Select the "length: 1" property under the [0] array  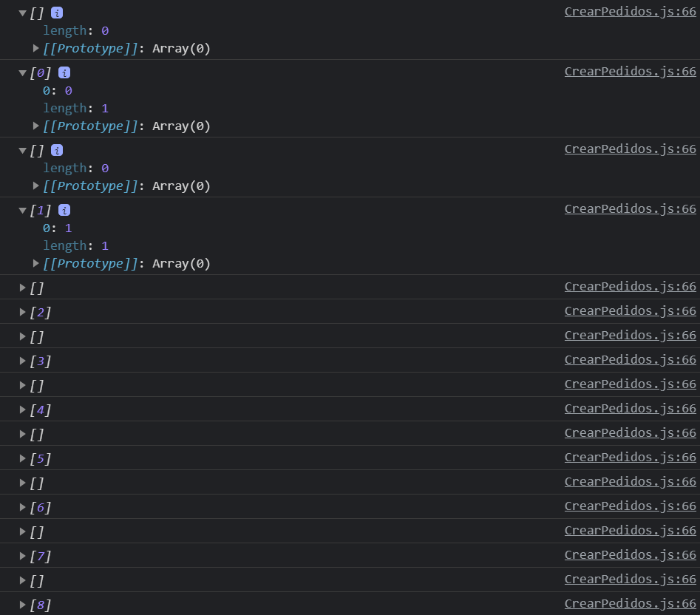coord(75,108)
